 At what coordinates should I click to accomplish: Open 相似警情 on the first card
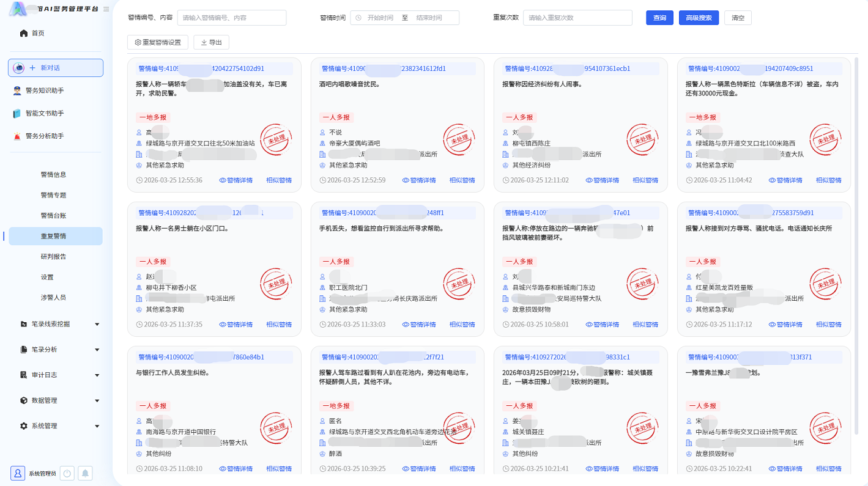tap(278, 180)
